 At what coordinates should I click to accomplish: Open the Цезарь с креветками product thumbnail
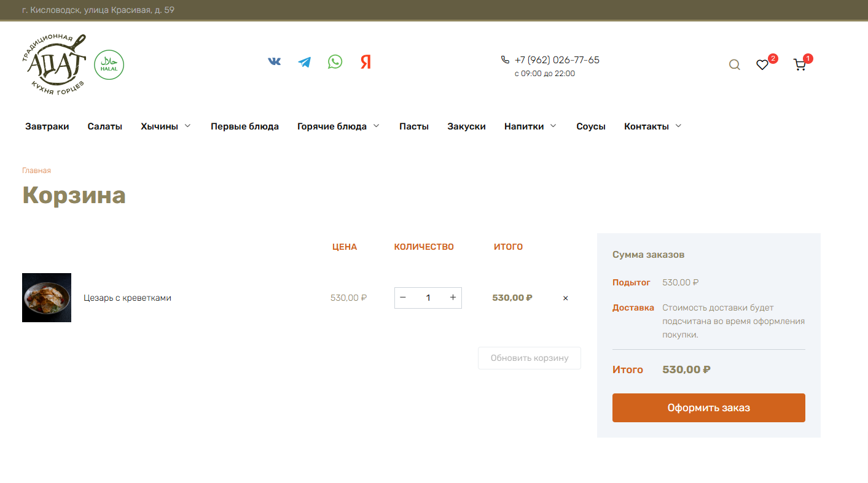click(x=47, y=298)
